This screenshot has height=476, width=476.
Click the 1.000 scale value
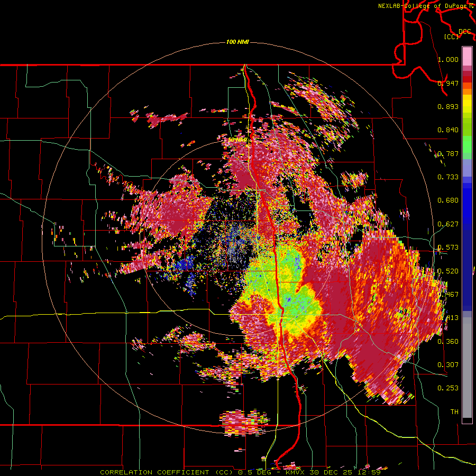click(x=448, y=59)
